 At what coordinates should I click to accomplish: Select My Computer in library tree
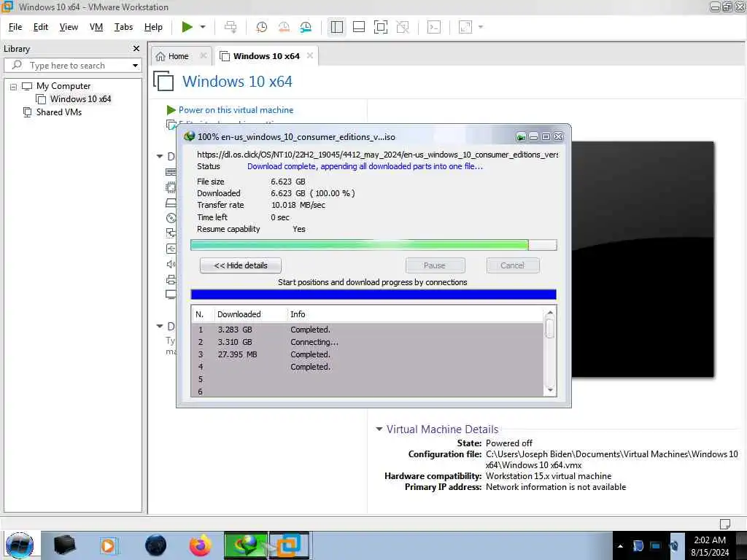point(63,86)
